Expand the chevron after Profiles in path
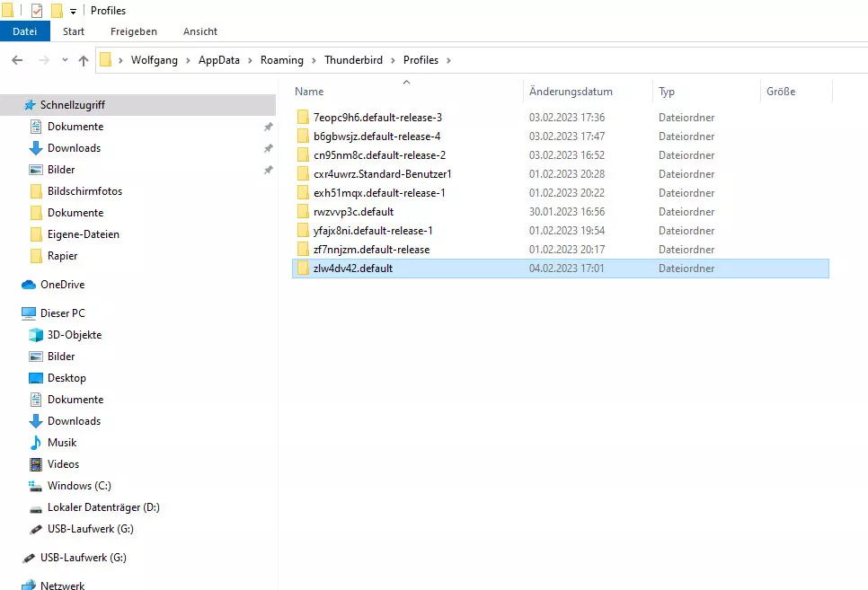Viewport: 868px width, 590px height. point(449,60)
